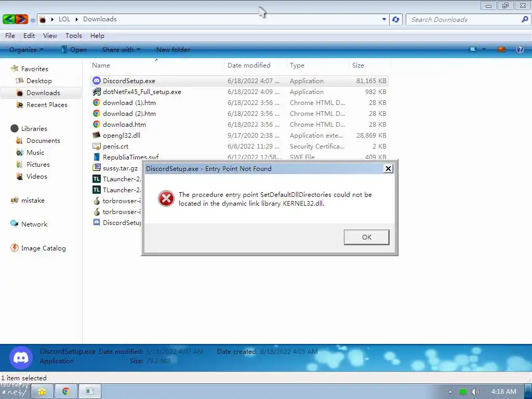Click the volume speaker tray icon
Image resolution: width=532 pixels, height=399 pixels.
coord(475,392)
